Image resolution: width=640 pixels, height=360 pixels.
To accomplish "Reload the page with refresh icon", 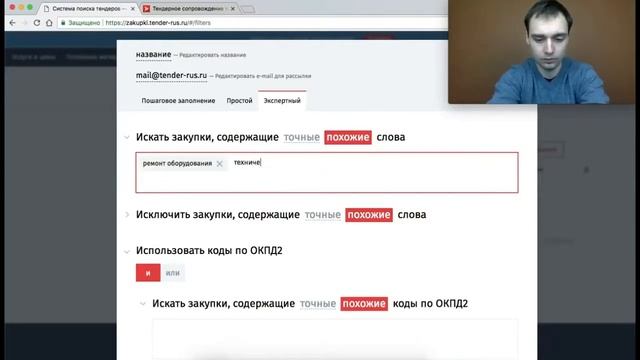I will point(37,23).
